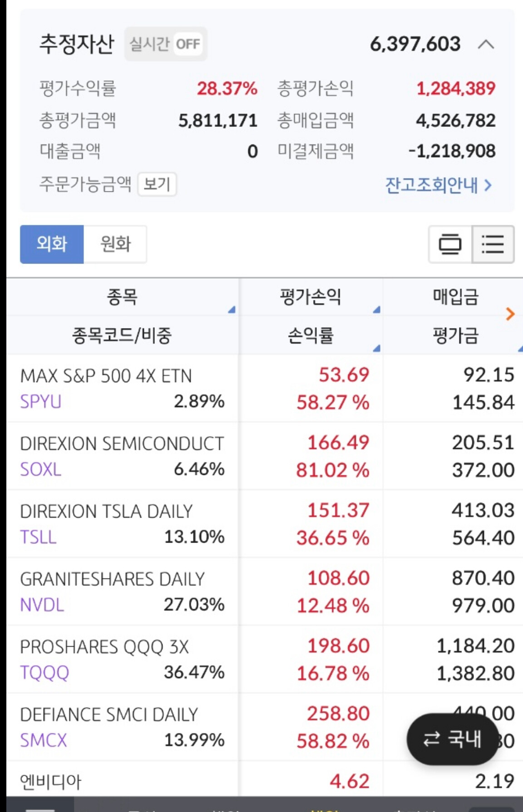Select the NVDL holding row
This screenshot has width=523, height=812.
(122, 591)
